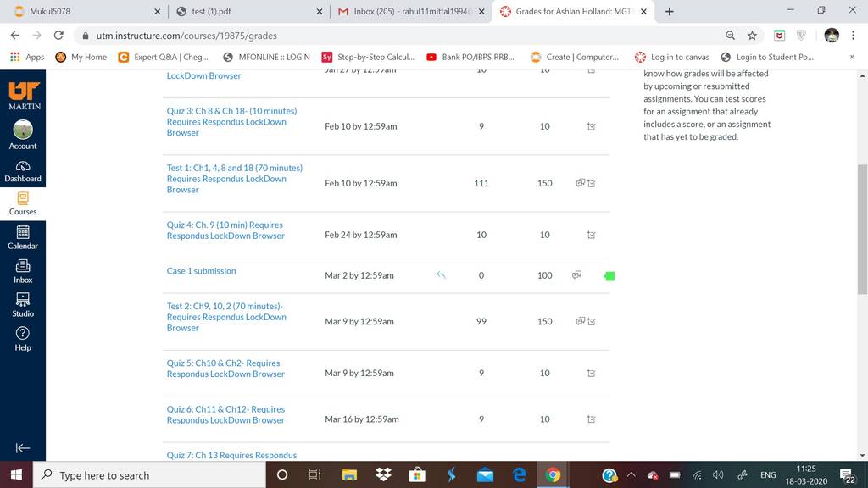
Task: Show scoring details for Test 2
Action: point(591,321)
